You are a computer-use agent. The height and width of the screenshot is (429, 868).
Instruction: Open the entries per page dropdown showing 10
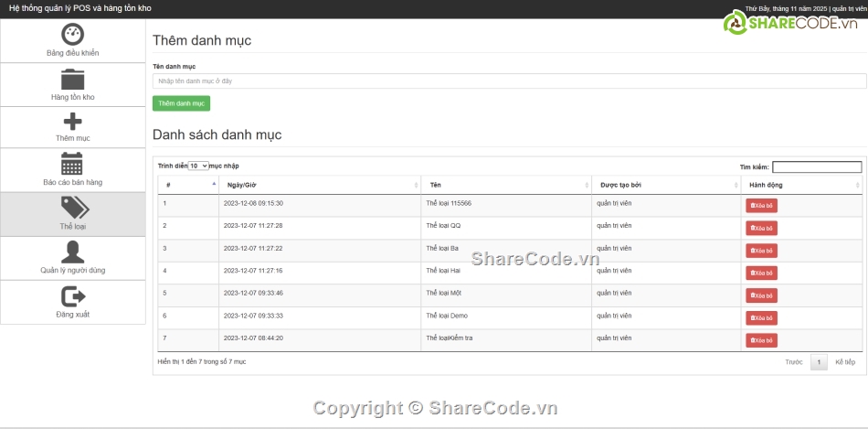198,166
